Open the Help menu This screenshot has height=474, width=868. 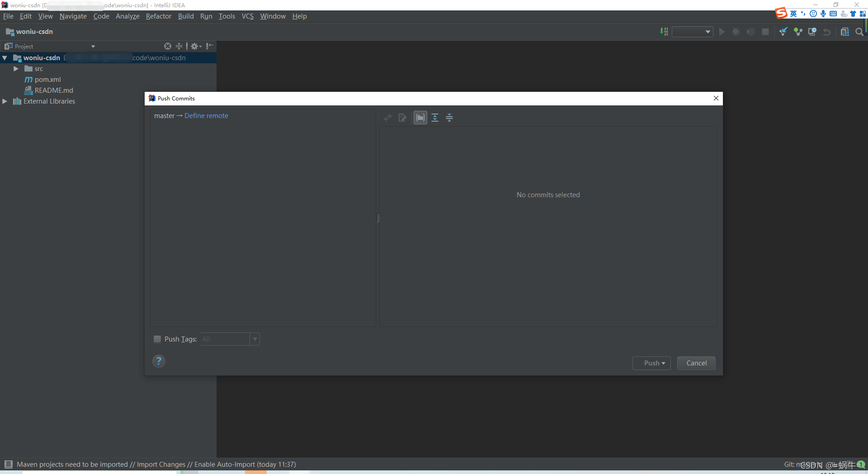pyautogui.click(x=300, y=16)
